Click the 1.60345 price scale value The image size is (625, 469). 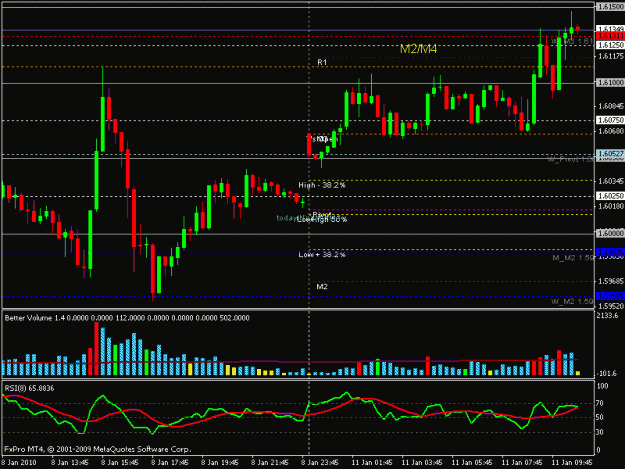coord(610,181)
